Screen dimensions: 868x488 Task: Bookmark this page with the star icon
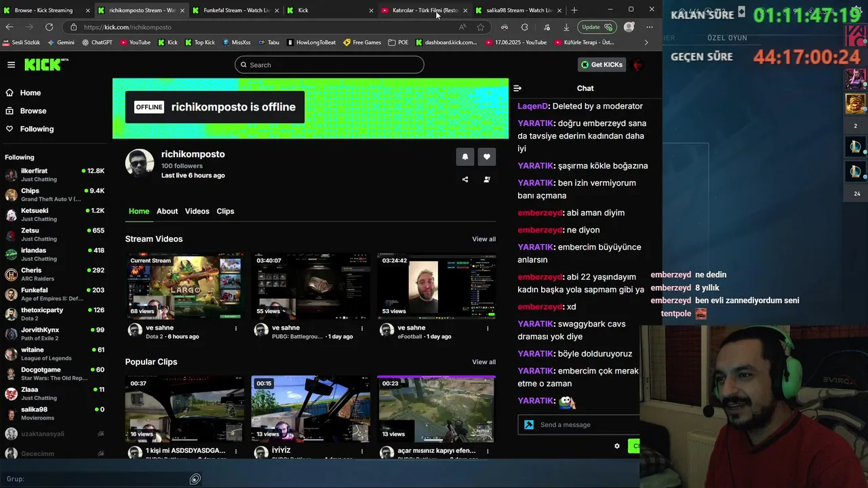[481, 27]
